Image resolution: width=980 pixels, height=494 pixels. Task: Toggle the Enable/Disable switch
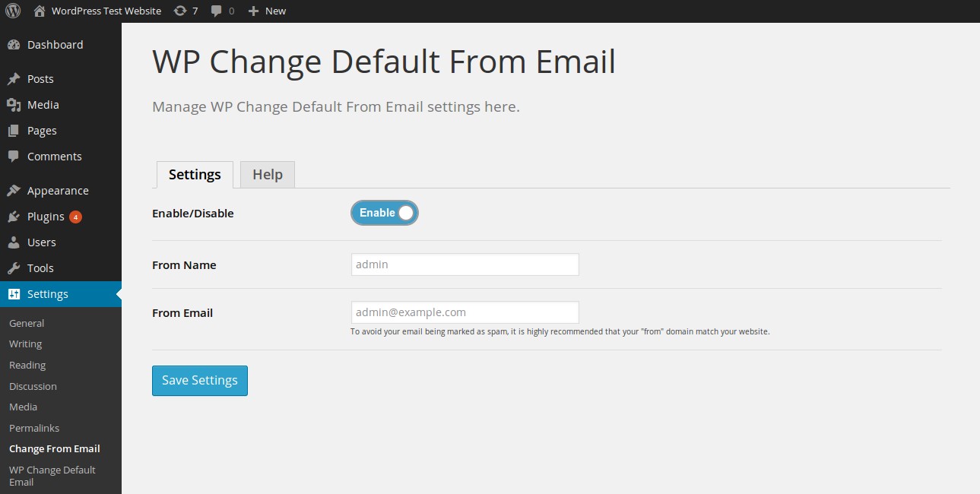tap(385, 213)
